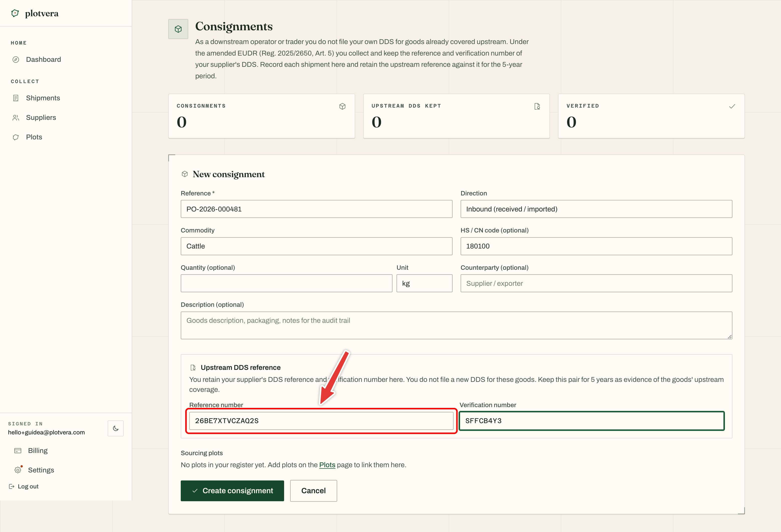Click the Dashboard compass icon
This screenshot has height=532, width=781.
coord(16,60)
